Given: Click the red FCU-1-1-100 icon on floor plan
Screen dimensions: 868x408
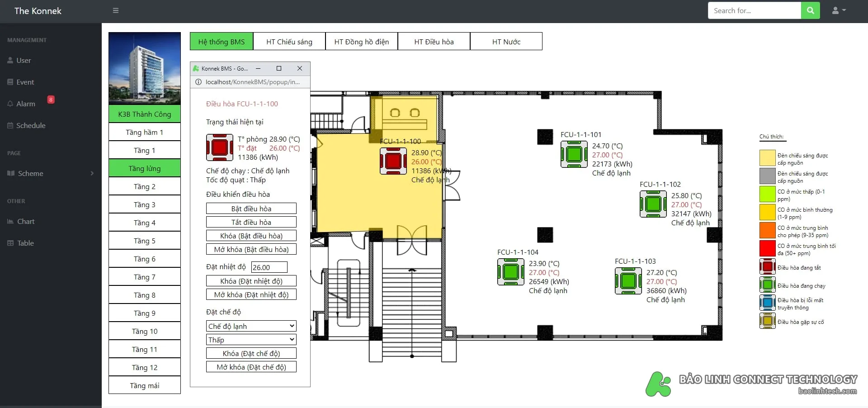Looking at the screenshot, I should [393, 161].
